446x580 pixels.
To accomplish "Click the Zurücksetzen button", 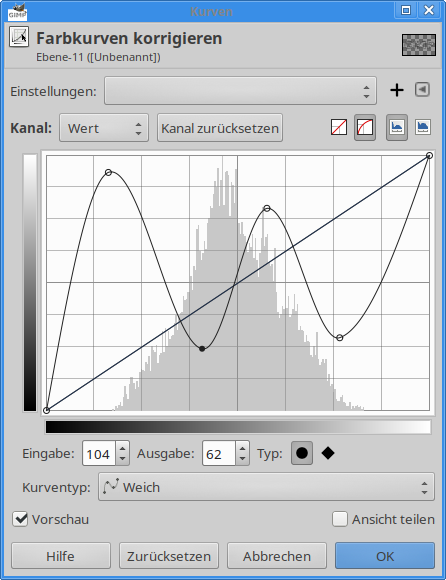I will pos(169,556).
